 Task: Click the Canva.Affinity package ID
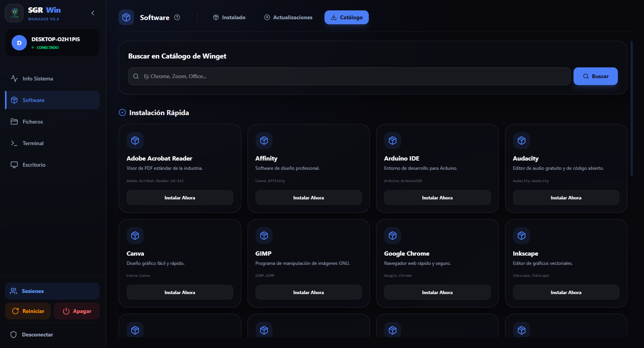[x=270, y=181]
